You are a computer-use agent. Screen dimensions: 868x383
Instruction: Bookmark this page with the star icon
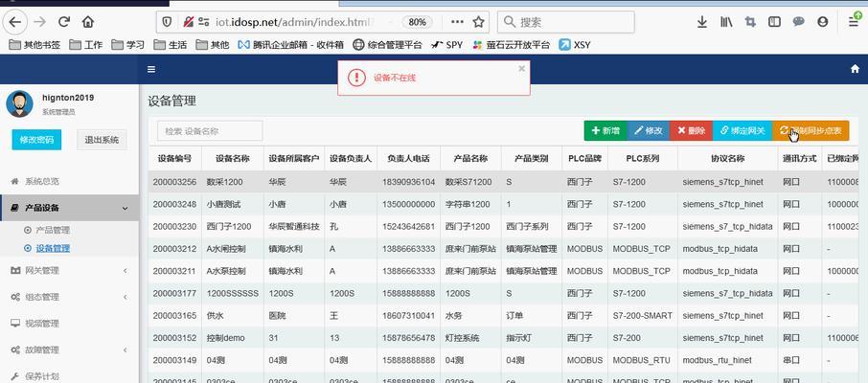click(478, 22)
